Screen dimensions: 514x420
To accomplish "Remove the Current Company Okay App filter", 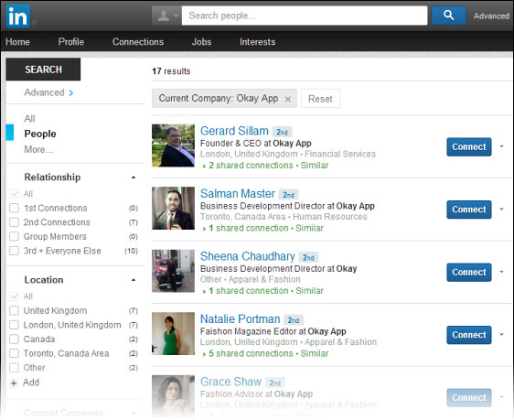I will click(288, 99).
